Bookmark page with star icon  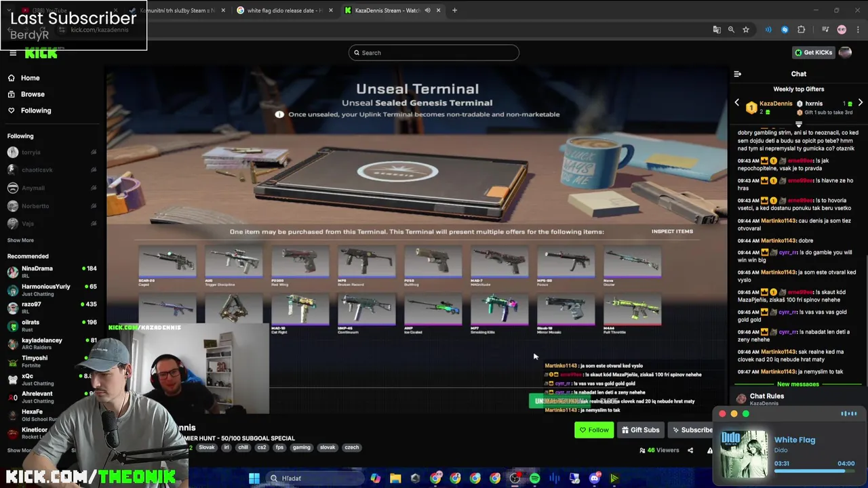(x=745, y=30)
